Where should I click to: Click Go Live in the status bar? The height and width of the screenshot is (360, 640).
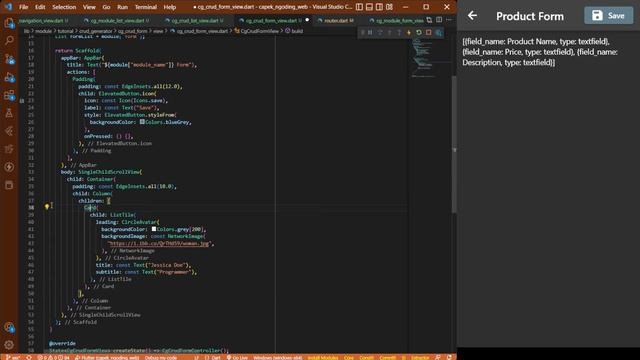pyautogui.click(x=237, y=357)
